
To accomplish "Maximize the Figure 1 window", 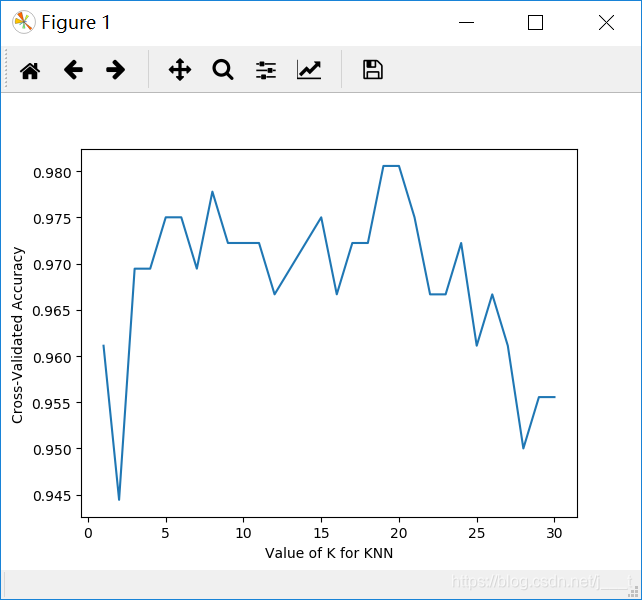I will pos(536,23).
